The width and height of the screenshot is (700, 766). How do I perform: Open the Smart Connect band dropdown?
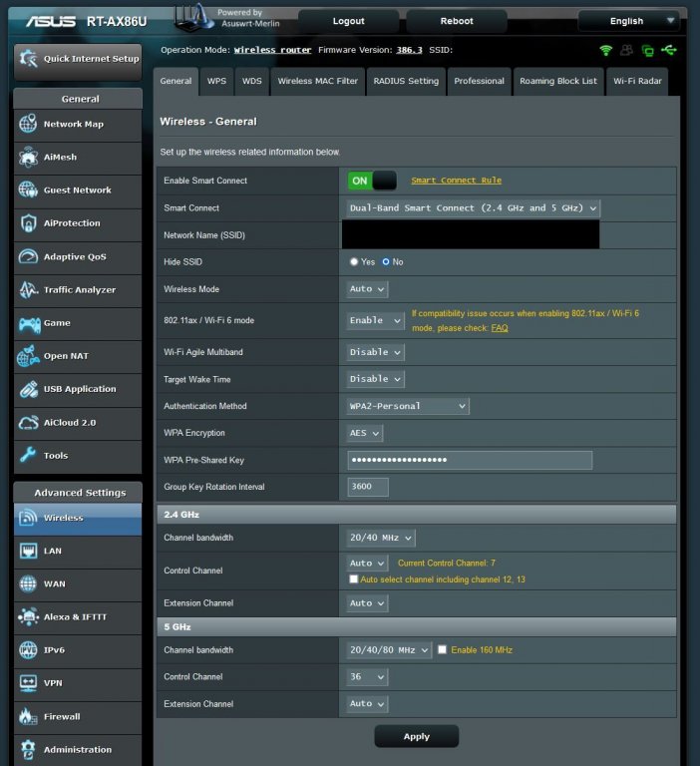473,208
